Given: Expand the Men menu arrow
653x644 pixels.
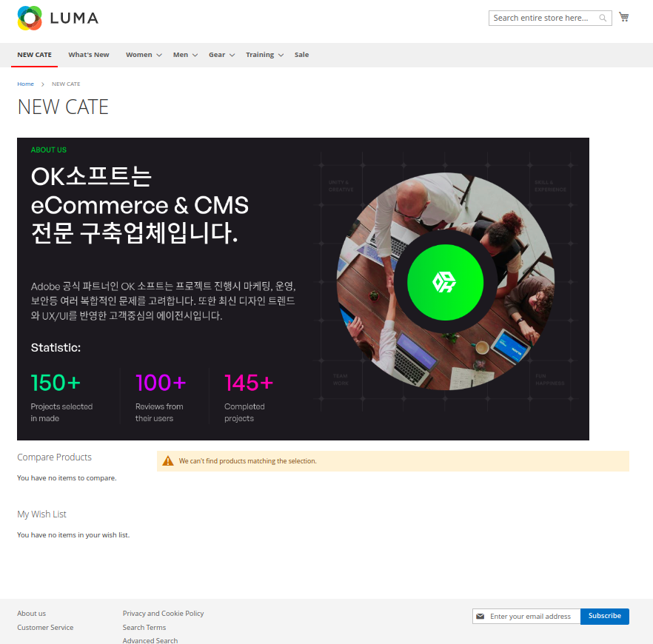Looking at the screenshot, I should (x=195, y=55).
